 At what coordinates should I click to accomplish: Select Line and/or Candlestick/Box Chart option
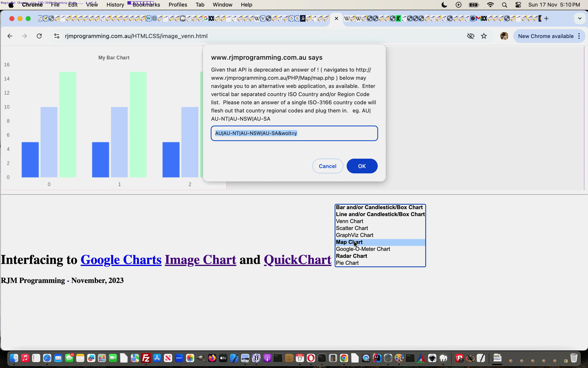[x=380, y=214]
